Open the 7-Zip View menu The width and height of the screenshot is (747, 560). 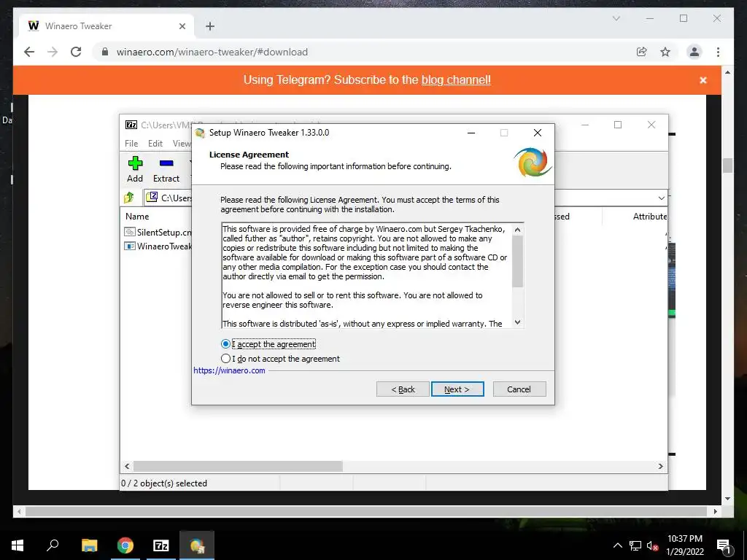[x=182, y=144]
